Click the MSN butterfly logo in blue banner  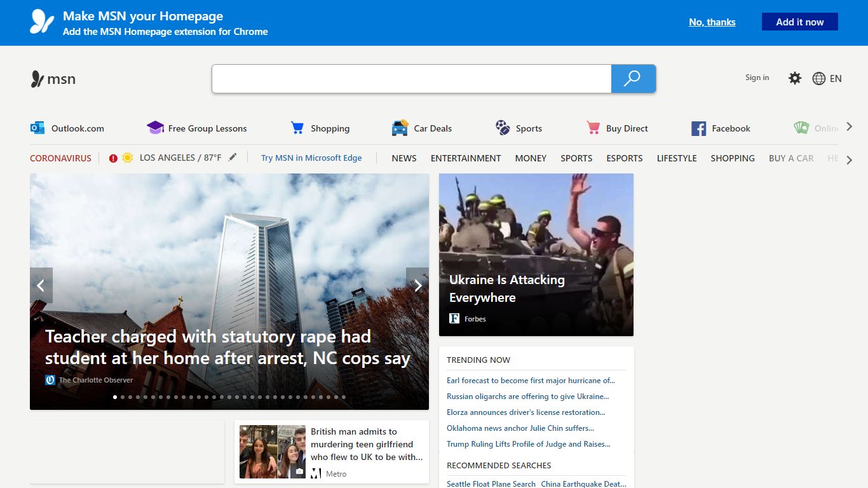click(x=42, y=22)
